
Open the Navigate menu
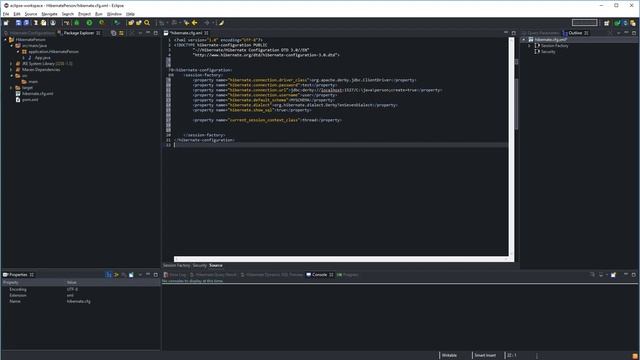49,14
